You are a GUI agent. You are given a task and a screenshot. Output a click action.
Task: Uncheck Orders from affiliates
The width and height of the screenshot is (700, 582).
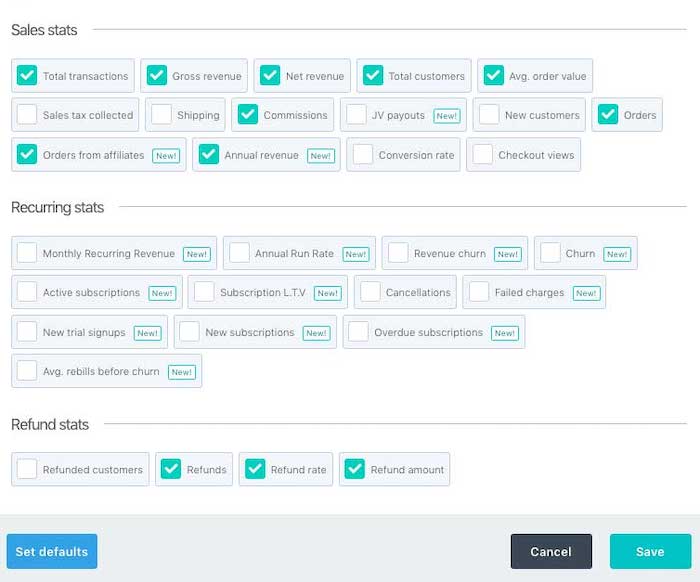(27, 155)
